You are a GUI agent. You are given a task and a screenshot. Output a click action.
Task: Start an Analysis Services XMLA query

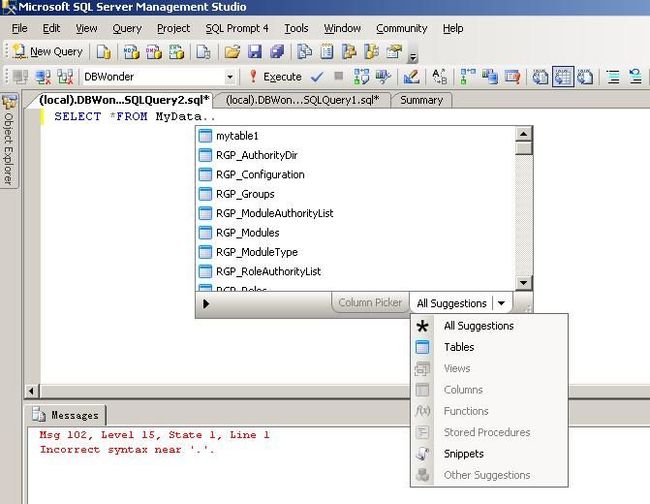(176, 52)
